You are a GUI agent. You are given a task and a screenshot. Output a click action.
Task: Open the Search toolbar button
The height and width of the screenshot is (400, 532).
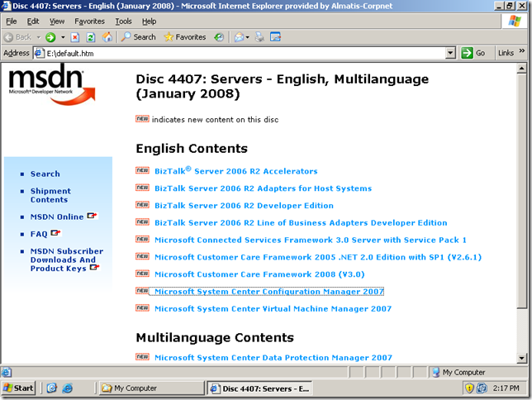pyautogui.click(x=138, y=36)
